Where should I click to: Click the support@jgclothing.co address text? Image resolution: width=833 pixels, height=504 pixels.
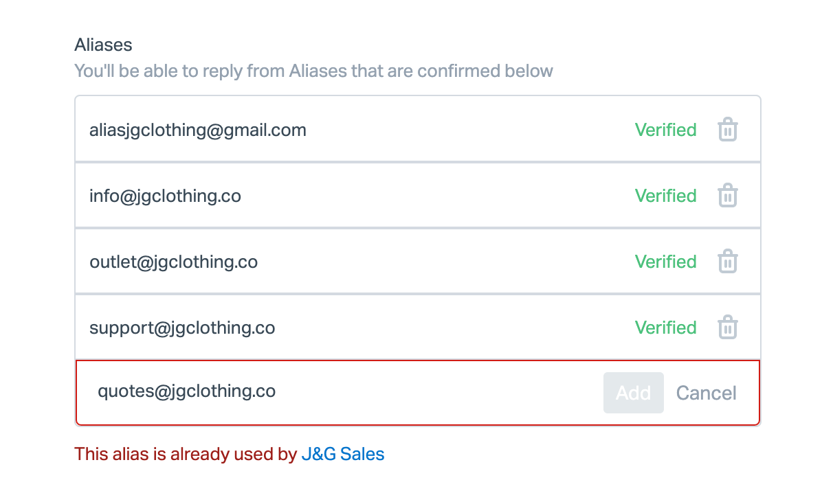(x=182, y=328)
